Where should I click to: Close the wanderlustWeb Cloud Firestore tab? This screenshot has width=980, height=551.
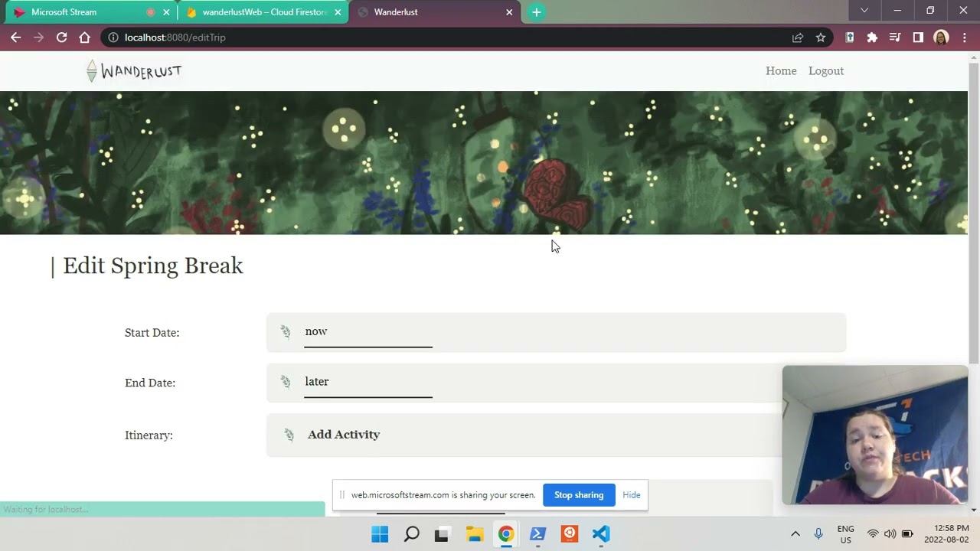pyautogui.click(x=338, y=12)
